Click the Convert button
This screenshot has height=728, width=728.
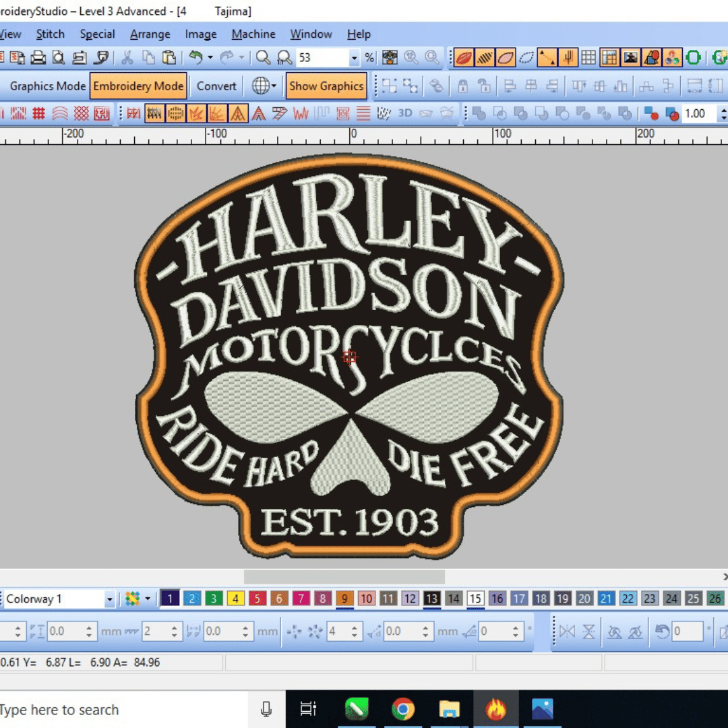(216, 86)
